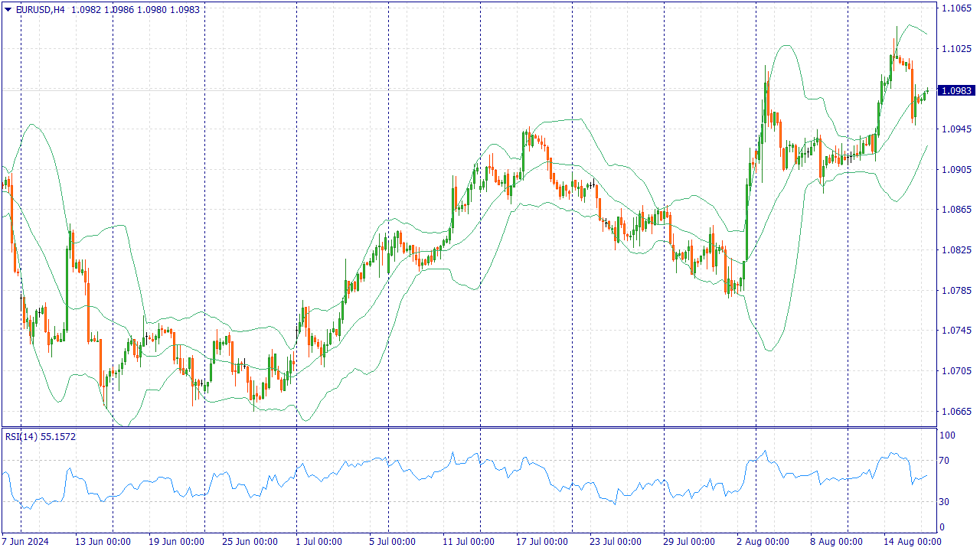Click the candle at the chart's highest peak
This screenshot has width=980, height=551.
[896, 46]
